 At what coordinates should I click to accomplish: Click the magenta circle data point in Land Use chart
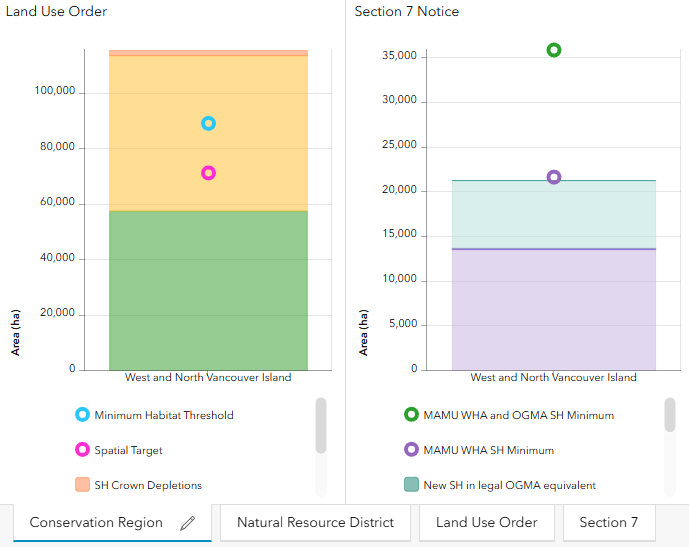coord(208,173)
